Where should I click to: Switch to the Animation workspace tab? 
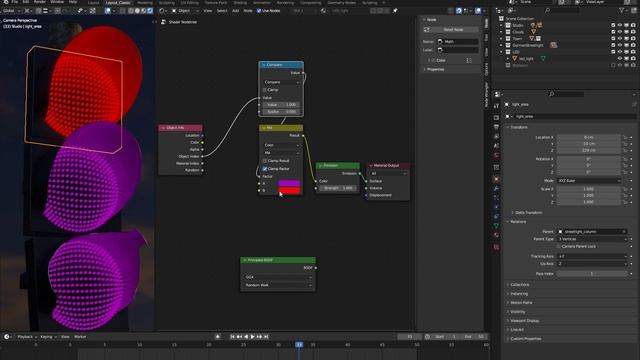pos(262,2)
